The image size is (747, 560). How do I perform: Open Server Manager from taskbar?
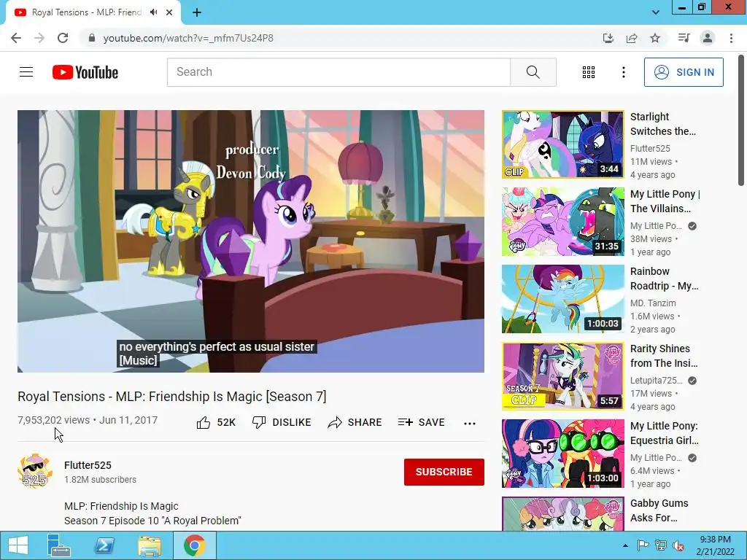click(x=59, y=545)
